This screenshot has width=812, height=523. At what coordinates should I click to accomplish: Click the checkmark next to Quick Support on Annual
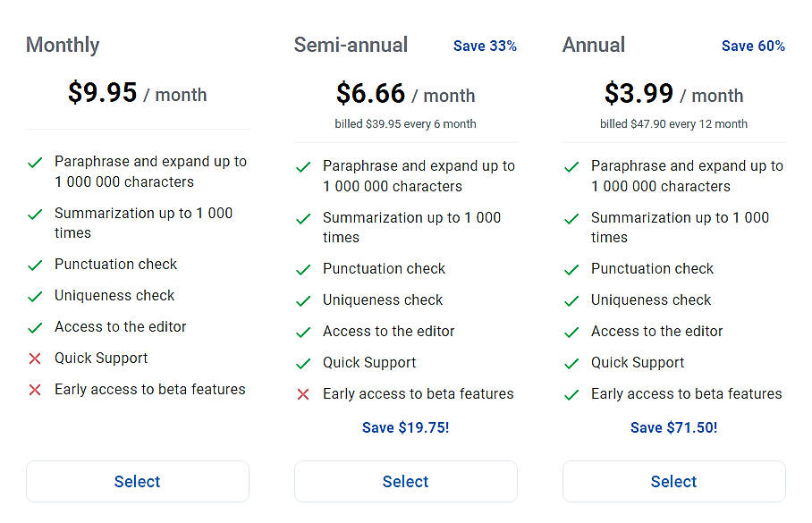click(571, 362)
